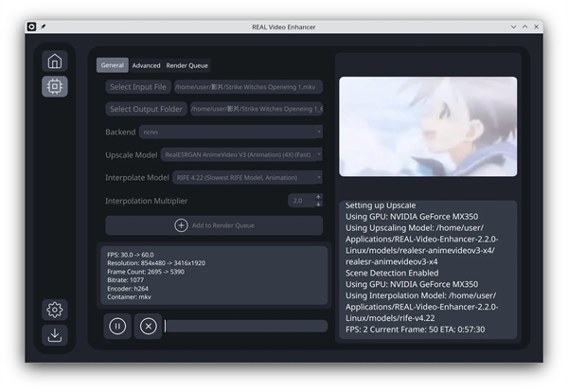Click the app icon in title bar
This screenshot has width=568, height=392.
[31, 27]
